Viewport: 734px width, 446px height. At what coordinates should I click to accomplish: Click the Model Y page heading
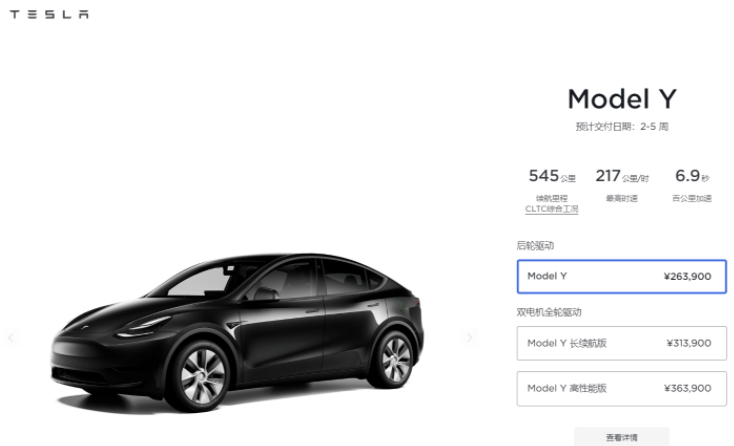click(x=622, y=99)
